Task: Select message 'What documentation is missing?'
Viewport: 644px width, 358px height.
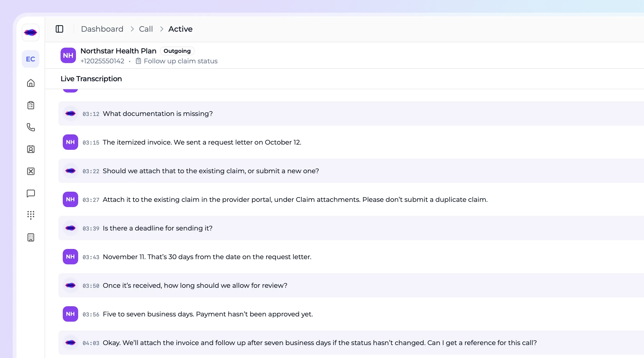Action: (x=158, y=113)
